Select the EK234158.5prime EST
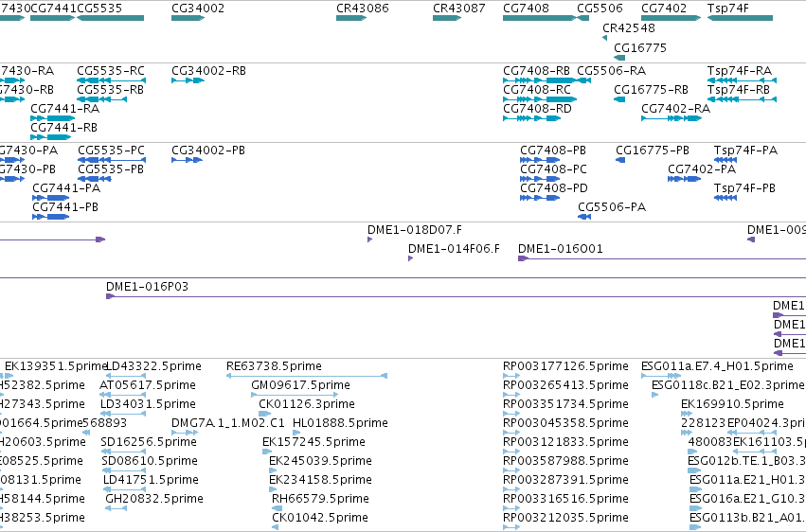 click(x=273, y=489)
